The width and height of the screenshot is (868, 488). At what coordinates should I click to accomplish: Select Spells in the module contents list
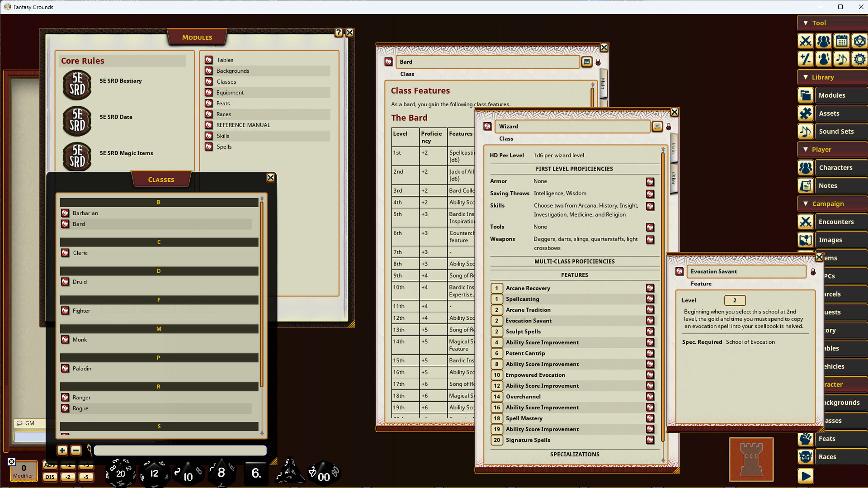(x=224, y=147)
